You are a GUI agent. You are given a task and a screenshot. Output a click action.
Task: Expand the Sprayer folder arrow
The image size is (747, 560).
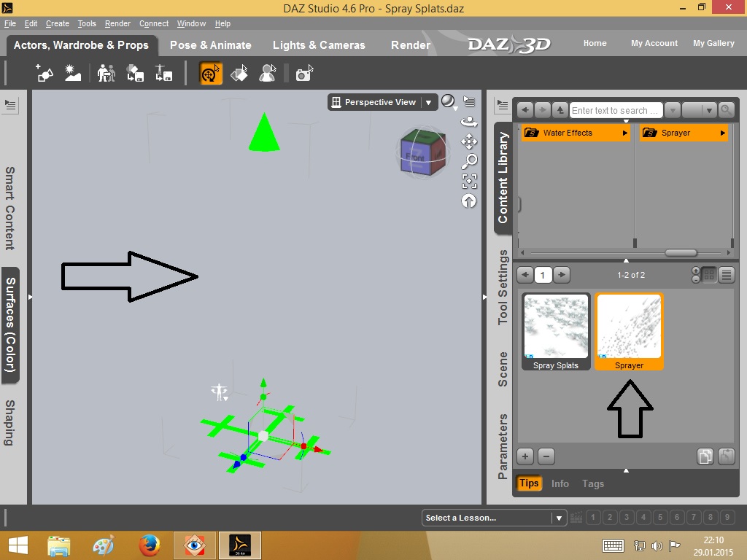click(x=723, y=133)
